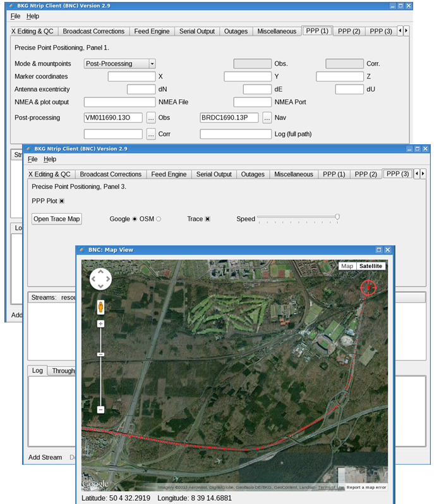Open Miscellaneous tab in front window
This screenshot has height=504, width=434.
click(293, 174)
